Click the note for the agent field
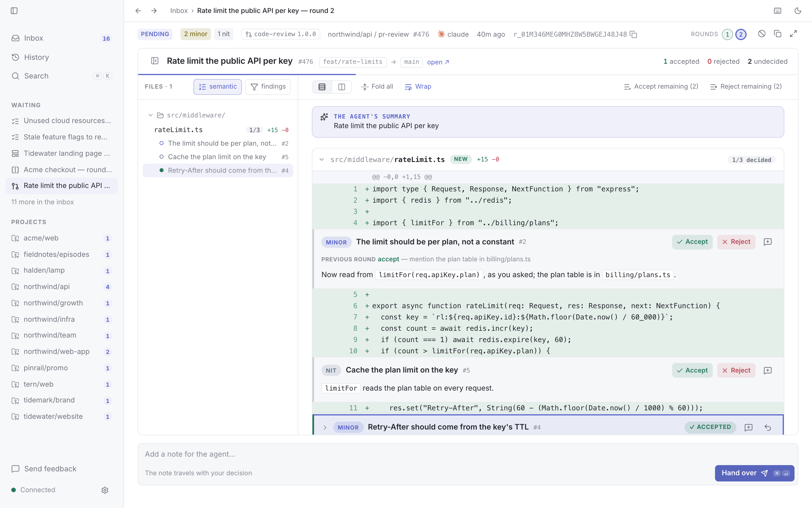 point(468,454)
